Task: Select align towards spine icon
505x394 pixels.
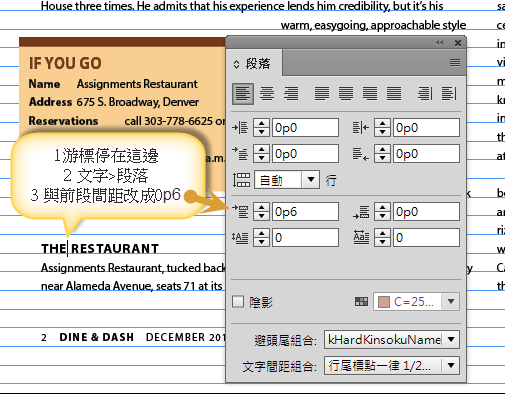Action: [x=425, y=94]
